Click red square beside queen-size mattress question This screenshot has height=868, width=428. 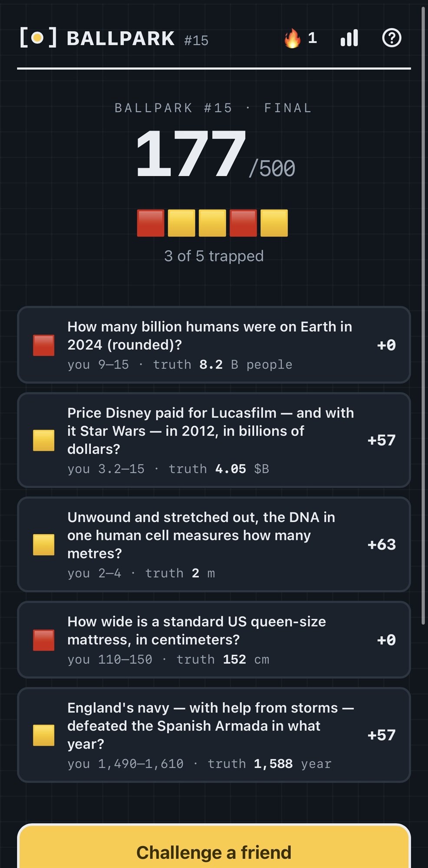click(44, 640)
